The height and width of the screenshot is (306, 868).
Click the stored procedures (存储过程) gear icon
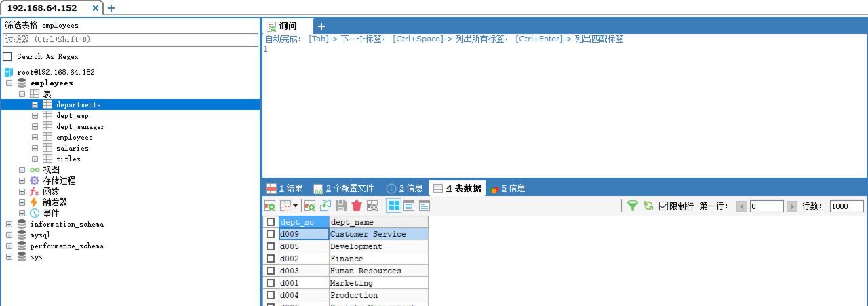coord(35,180)
